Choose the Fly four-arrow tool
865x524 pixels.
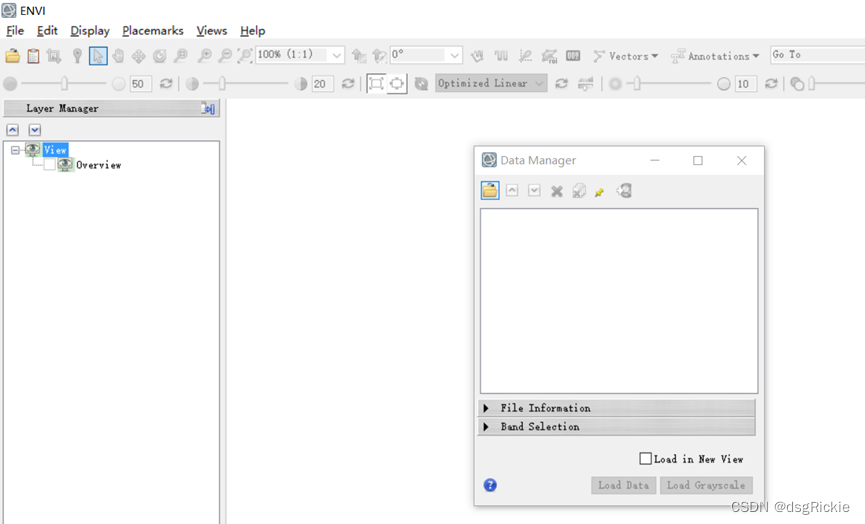pos(138,56)
